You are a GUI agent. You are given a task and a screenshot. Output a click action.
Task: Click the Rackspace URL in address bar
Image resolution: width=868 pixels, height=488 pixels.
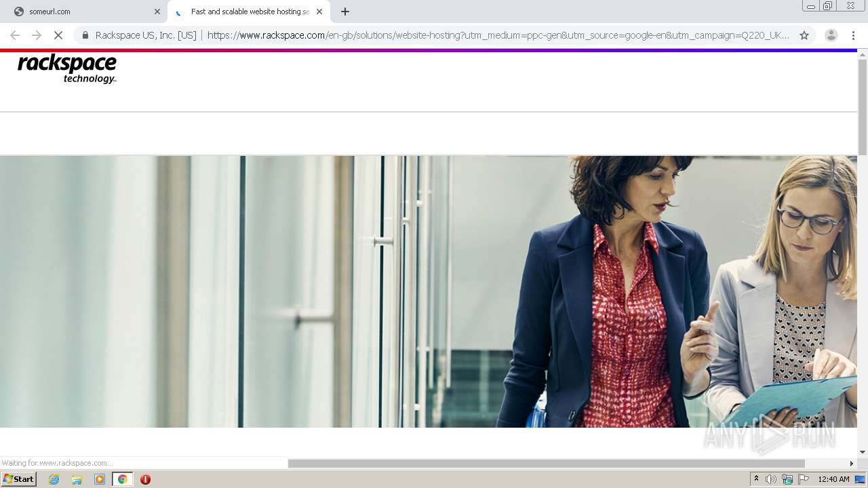(x=498, y=35)
